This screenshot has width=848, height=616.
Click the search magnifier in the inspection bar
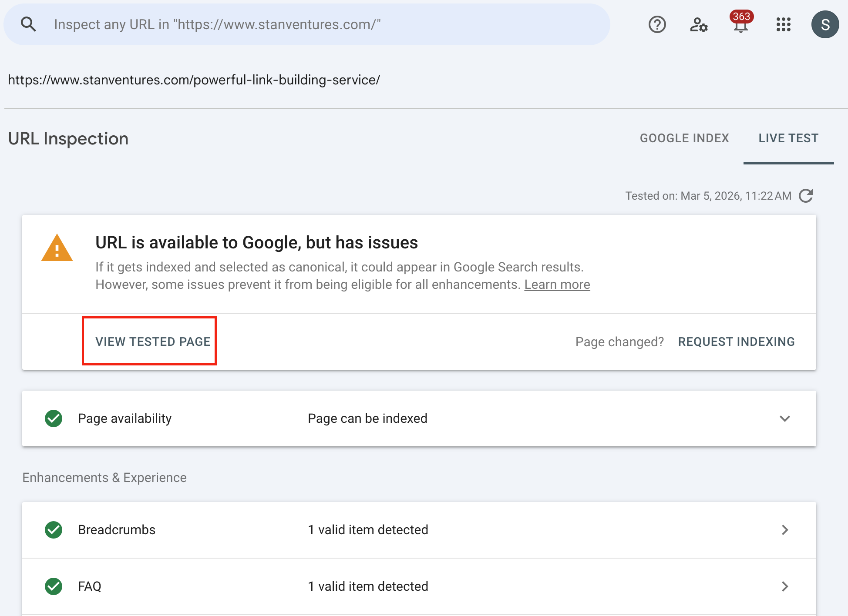click(28, 24)
